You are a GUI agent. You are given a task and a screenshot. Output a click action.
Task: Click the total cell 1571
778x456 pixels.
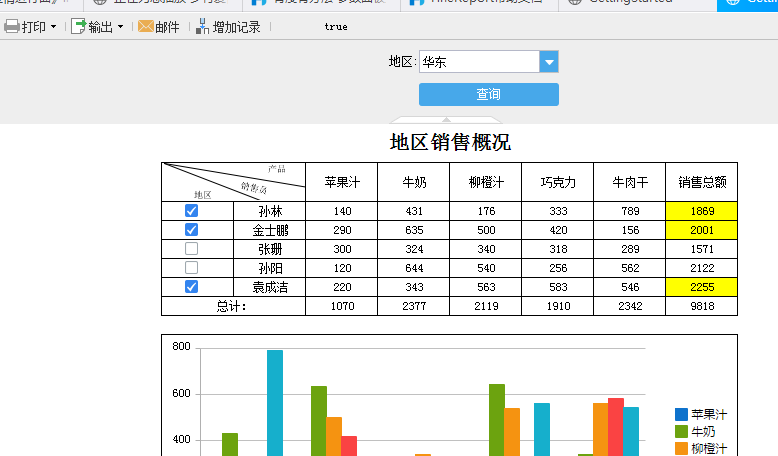(702, 249)
